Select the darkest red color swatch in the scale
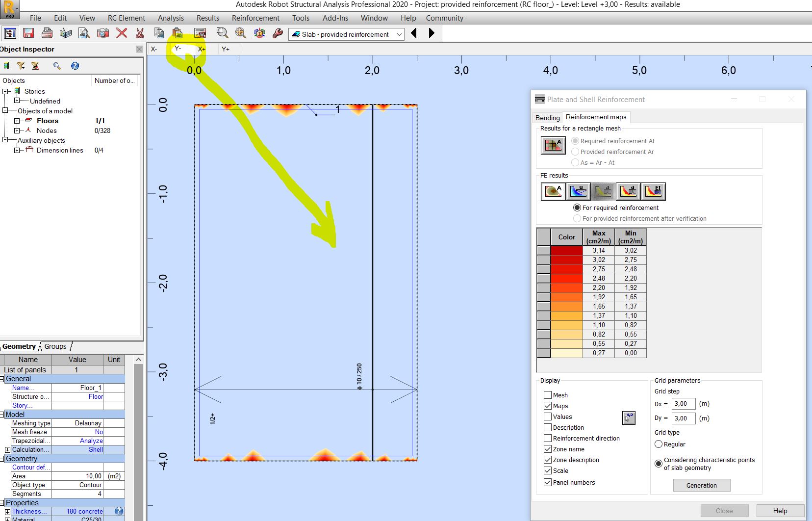Viewport: 812px width, 521px height. point(566,250)
